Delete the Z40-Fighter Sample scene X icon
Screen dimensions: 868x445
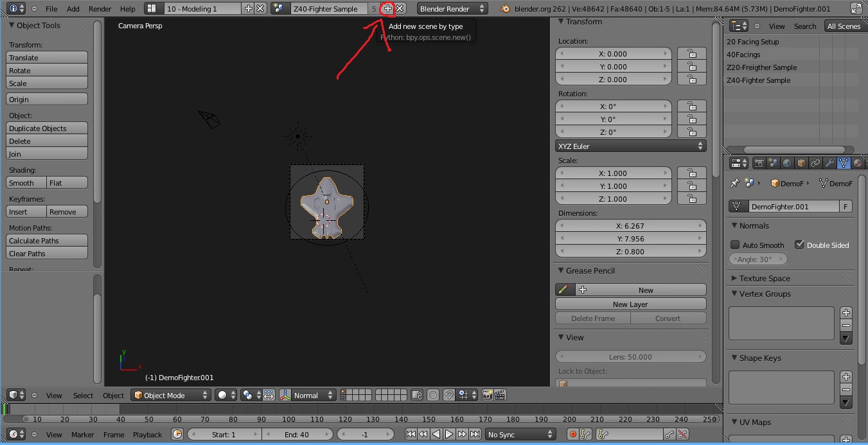pyautogui.click(x=400, y=8)
